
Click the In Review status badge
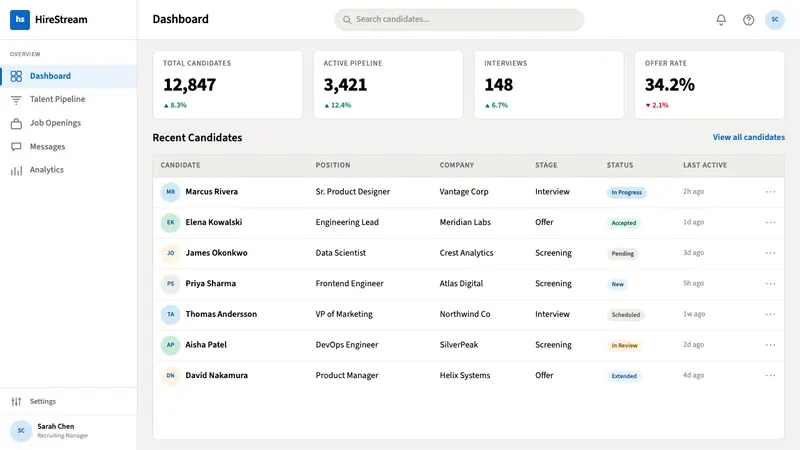[624, 345]
